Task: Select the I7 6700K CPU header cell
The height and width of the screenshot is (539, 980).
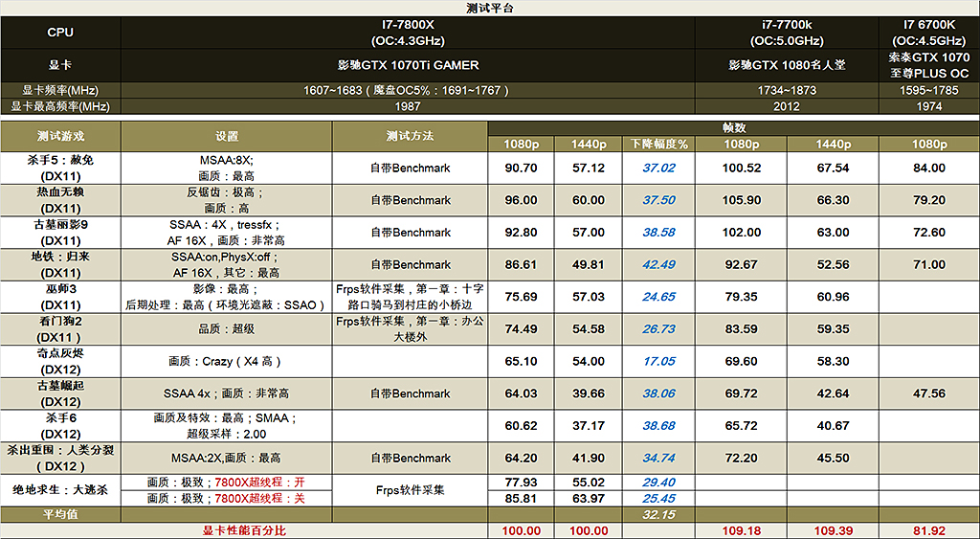Action: [928, 33]
